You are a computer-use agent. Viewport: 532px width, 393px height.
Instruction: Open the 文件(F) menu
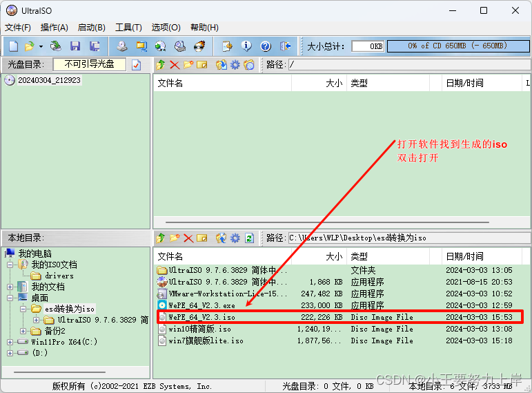18,28
